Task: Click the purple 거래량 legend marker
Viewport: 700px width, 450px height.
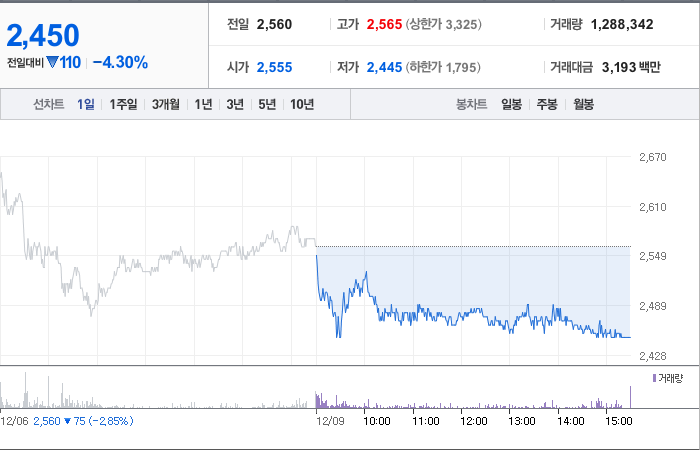Action: (x=654, y=379)
